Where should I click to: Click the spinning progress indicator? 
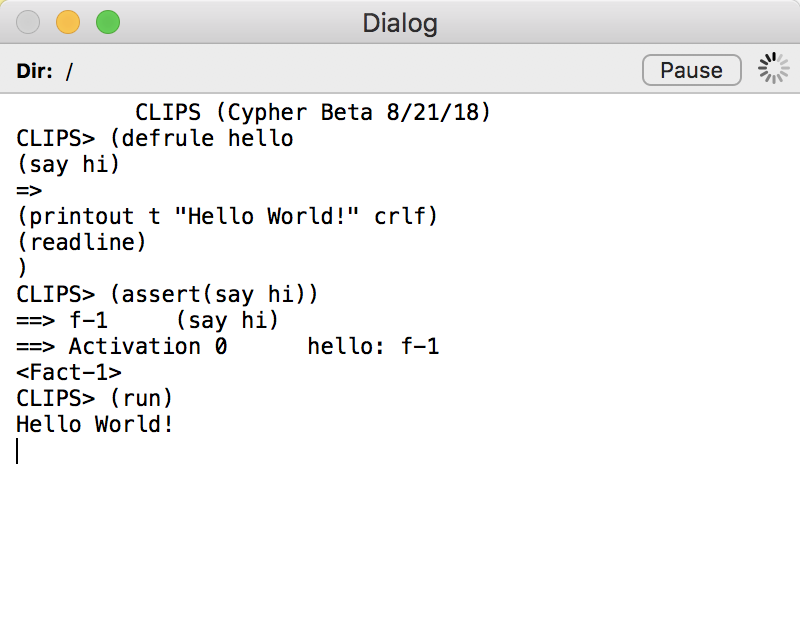(x=773, y=68)
